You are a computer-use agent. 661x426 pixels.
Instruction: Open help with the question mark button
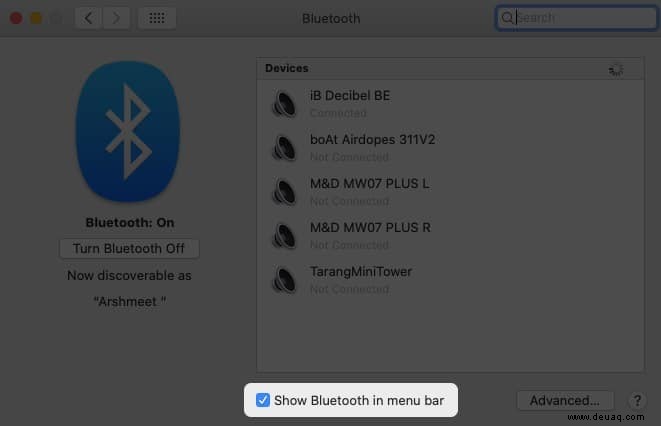tap(637, 400)
